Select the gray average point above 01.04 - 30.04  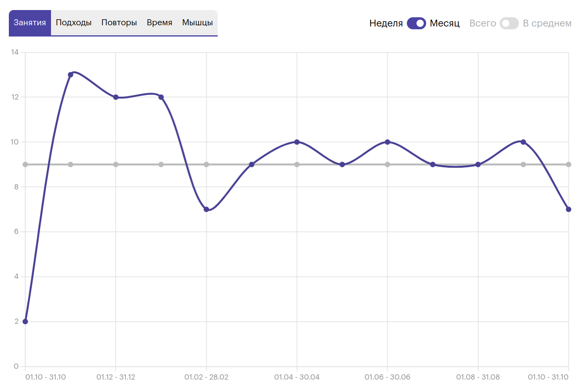pyautogui.click(x=297, y=165)
